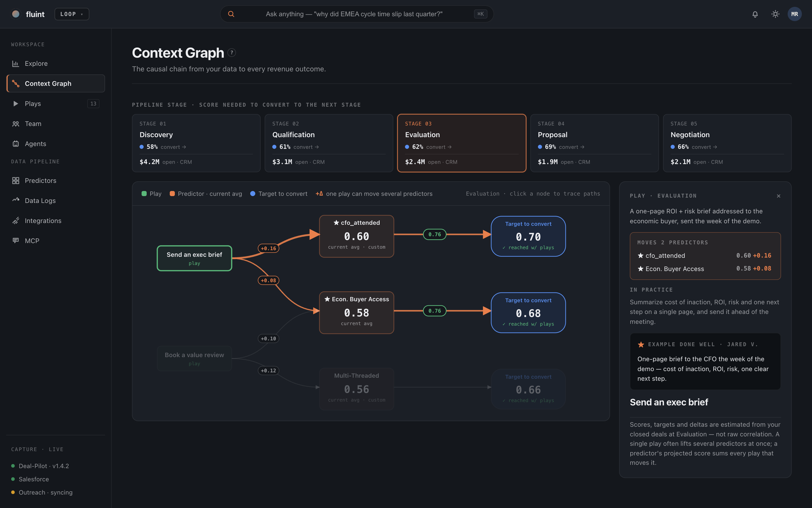Click the Target to convert 0.68 node

(x=528, y=313)
